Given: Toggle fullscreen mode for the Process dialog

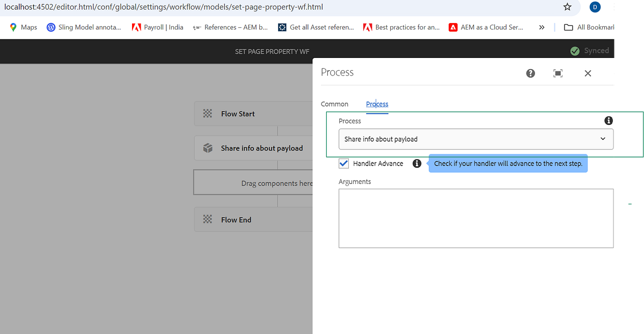Looking at the screenshot, I should 558,73.
